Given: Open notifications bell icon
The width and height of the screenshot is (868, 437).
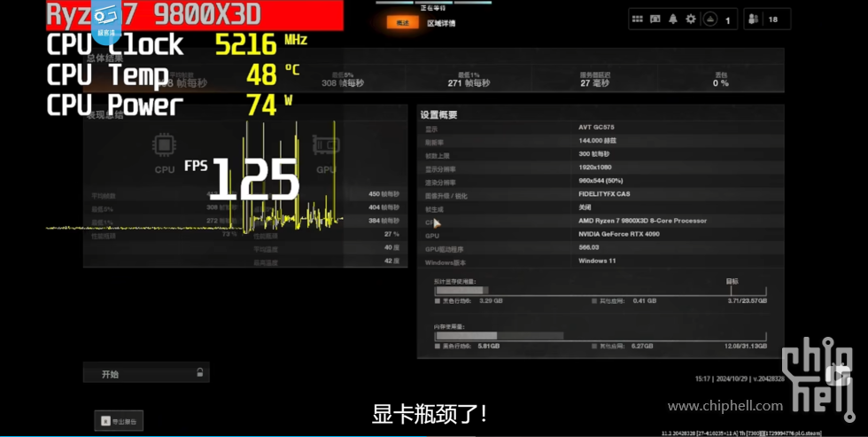Looking at the screenshot, I should [672, 19].
